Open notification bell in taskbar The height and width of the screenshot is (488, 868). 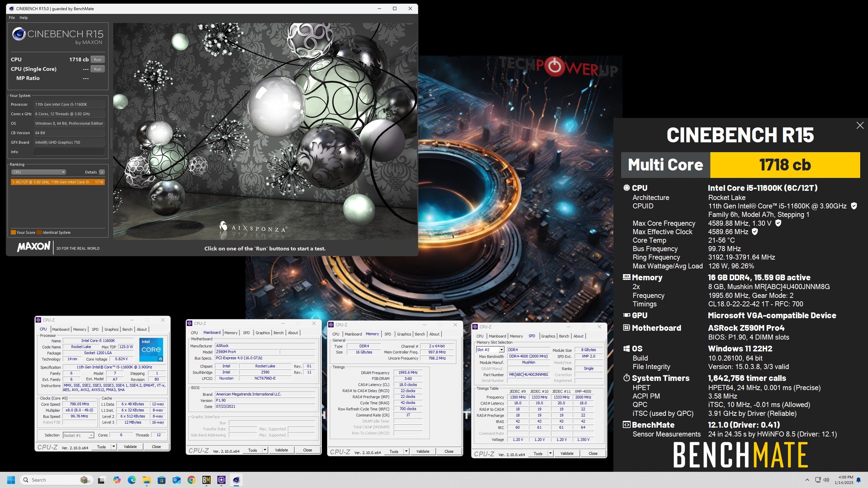point(859,480)
